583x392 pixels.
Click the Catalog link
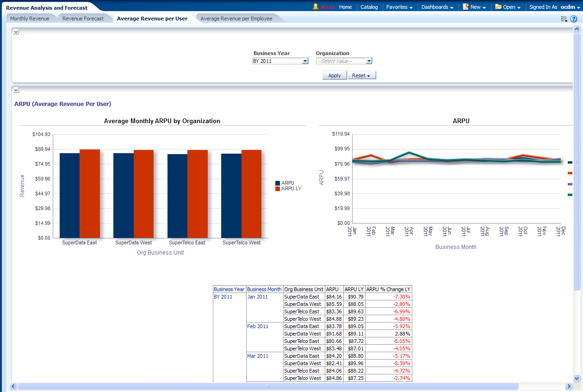pyautogui.click(x=369, y=7)
